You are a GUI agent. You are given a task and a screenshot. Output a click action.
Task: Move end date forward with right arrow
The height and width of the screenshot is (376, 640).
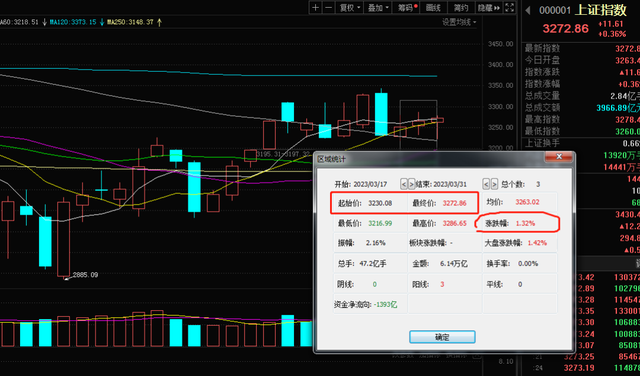[x=494, y=184]
